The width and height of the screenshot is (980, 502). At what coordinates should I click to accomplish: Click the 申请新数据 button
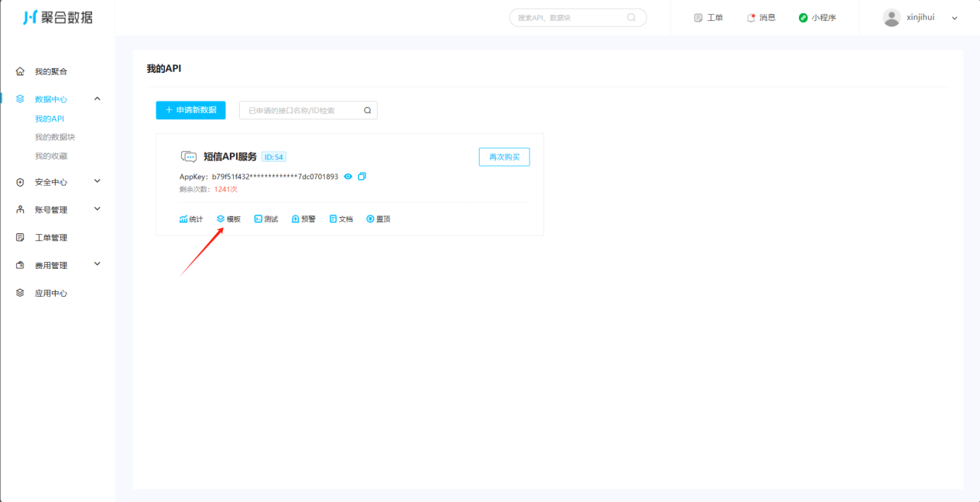pyautogui.click(x=190, y=110)
